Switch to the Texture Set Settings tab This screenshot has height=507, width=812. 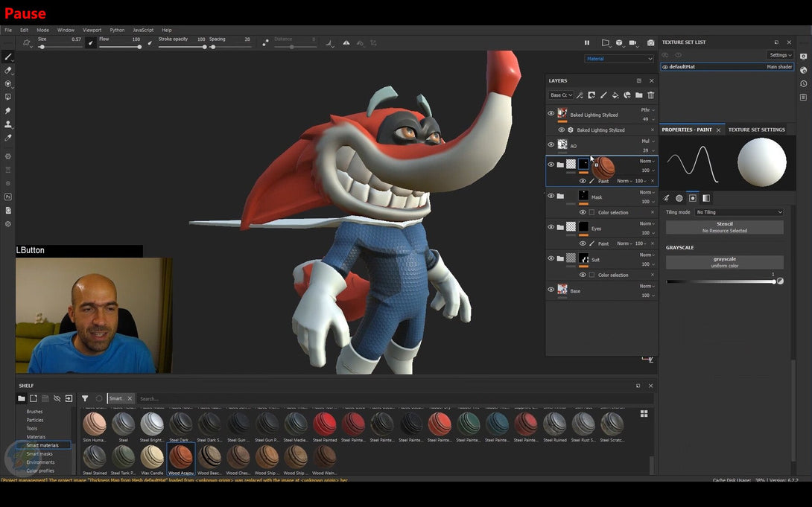pyautogui.click(x=756, y=130)
